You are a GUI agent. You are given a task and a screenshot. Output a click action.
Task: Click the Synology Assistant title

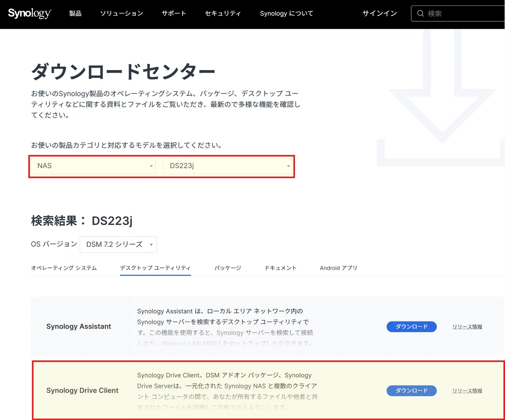[x=79, y=326]
